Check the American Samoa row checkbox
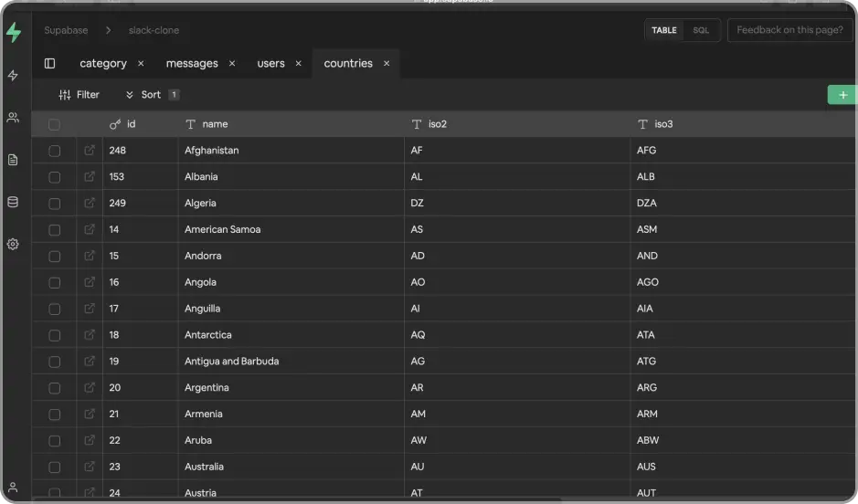The image size is (858, 504). coord(54,230)
